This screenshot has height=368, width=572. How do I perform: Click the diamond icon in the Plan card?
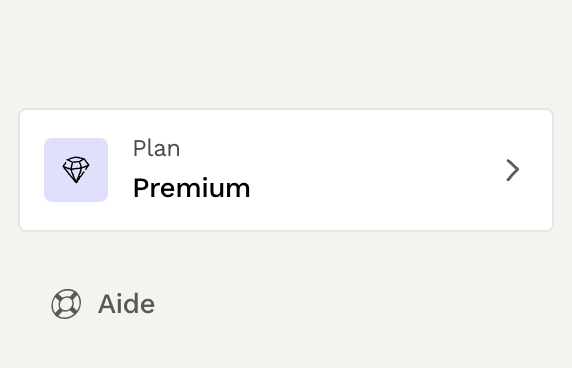(x=76, y=170)
